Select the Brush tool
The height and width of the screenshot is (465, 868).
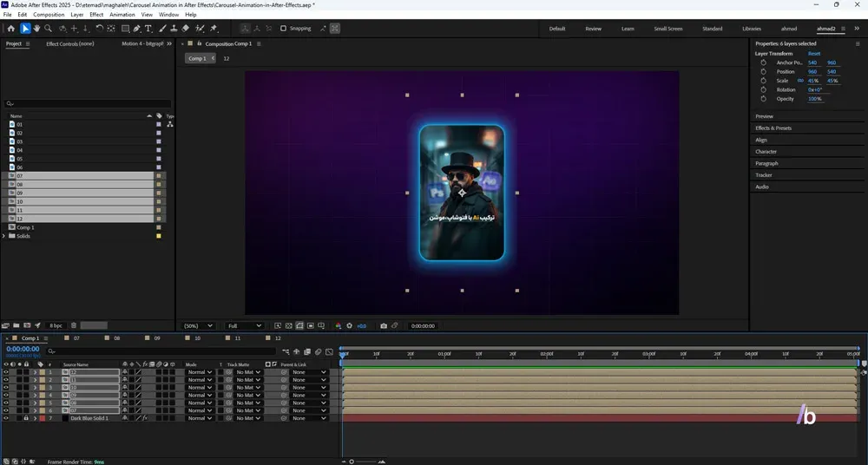[x=163, y=29]
